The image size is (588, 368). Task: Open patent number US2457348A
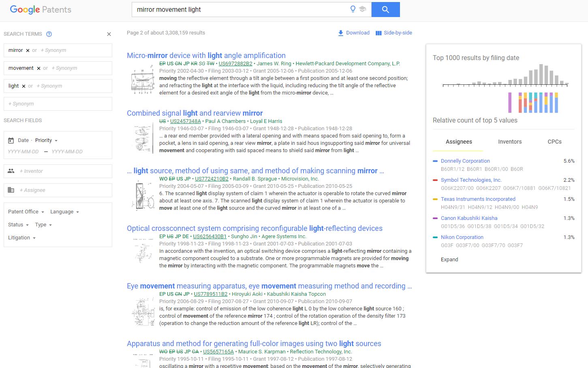click(186, 121)
